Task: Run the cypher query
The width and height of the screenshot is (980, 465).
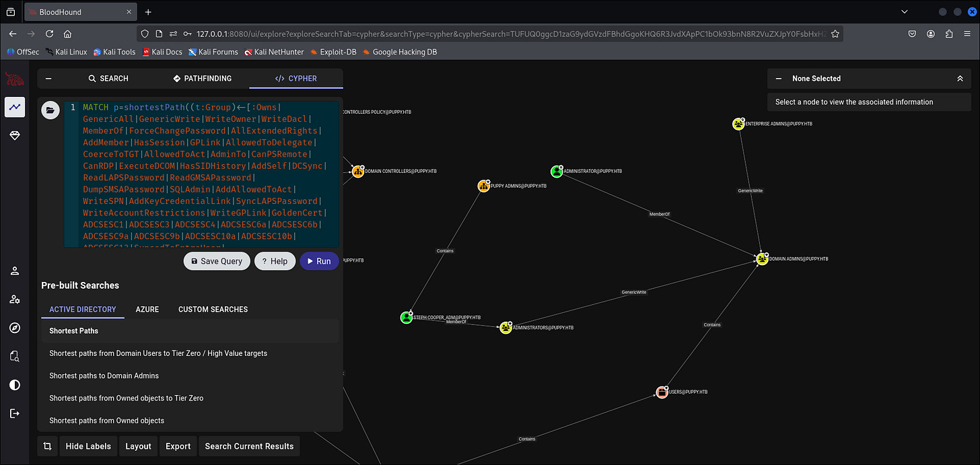Action: 319,261
